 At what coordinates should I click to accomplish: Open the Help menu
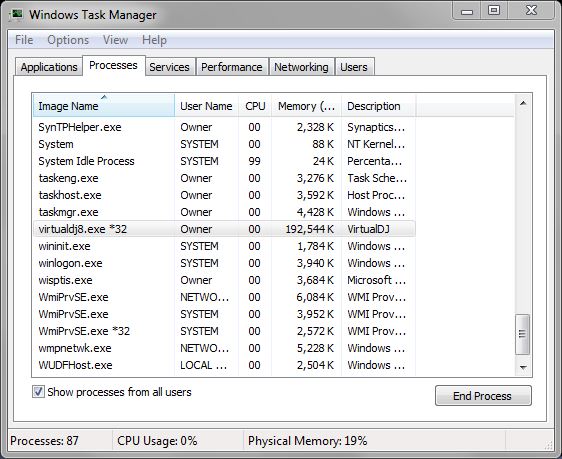click(154, 40)
